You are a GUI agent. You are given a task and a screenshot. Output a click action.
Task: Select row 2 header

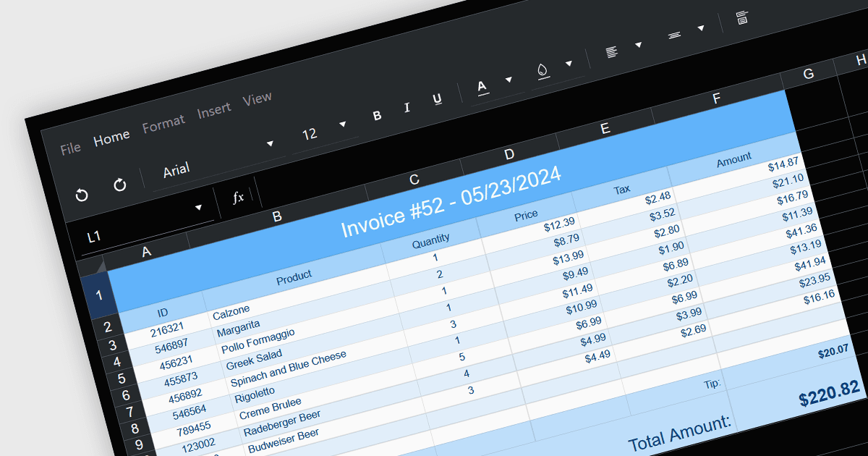pos(107,327)
